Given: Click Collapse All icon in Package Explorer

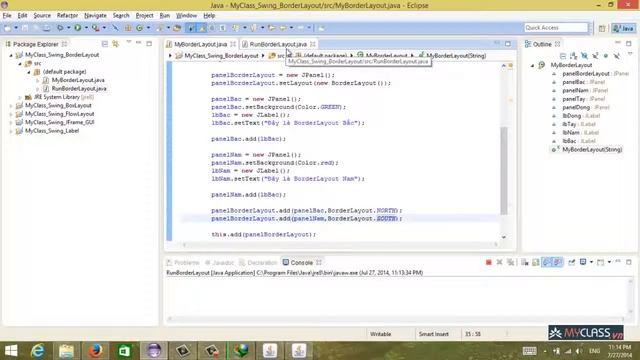Looking at the screenshot, I should pyautogui.click(x=105, y=44).
